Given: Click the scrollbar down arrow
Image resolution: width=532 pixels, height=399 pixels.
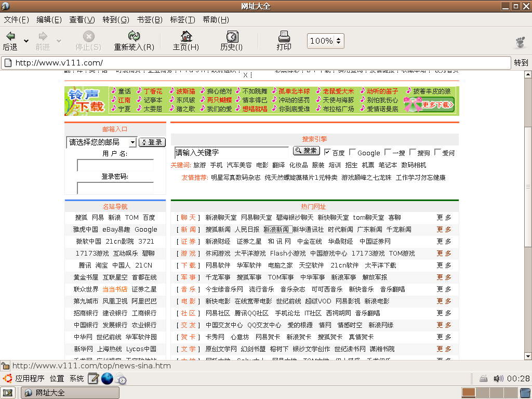Looking at the screenshot, I should [528, 356].
